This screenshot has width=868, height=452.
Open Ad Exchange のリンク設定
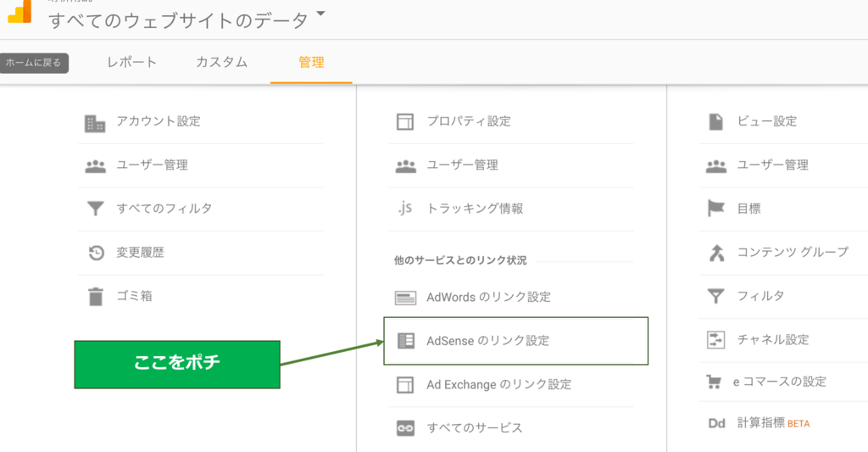click(498, 384)
